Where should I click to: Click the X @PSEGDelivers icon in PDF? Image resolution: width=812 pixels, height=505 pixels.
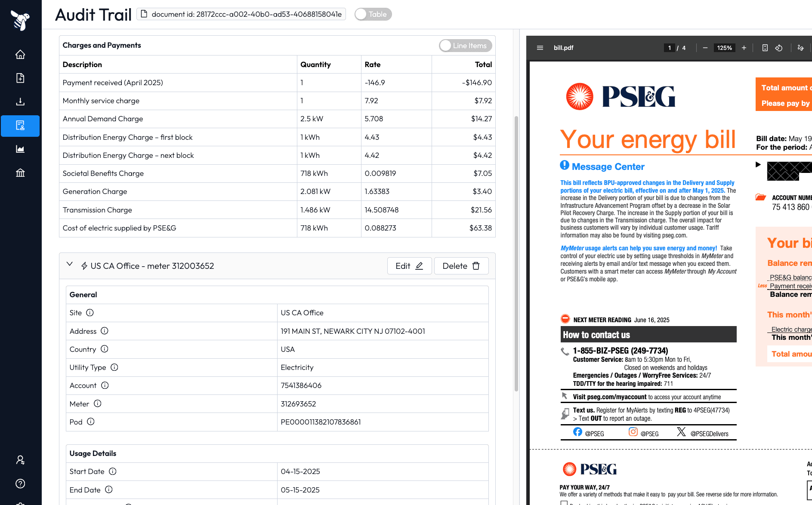[681, 432]
